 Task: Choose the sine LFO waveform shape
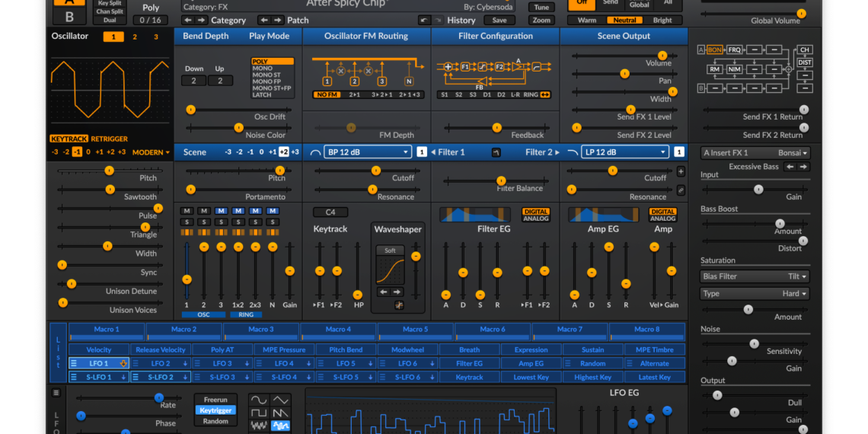(260, 400)
